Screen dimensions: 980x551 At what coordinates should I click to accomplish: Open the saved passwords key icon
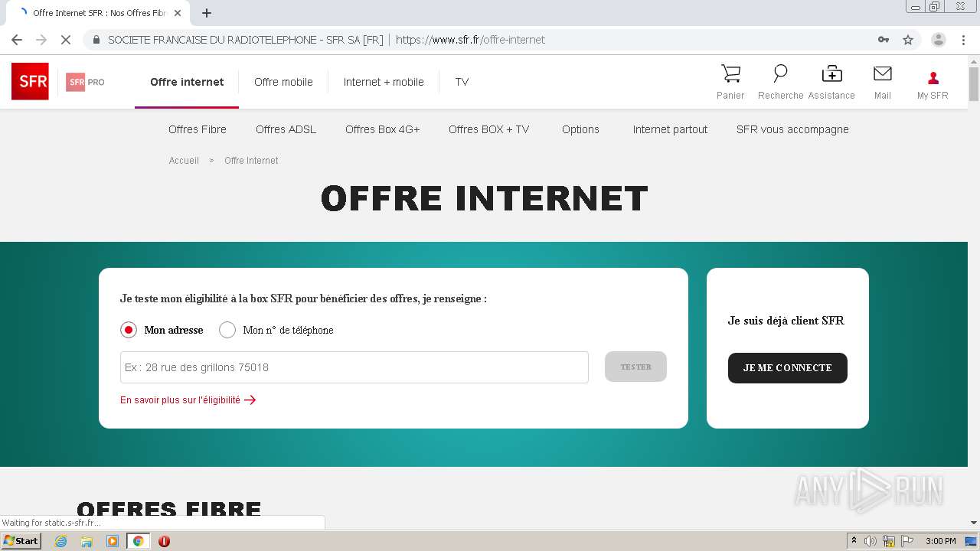click(884, 40)
